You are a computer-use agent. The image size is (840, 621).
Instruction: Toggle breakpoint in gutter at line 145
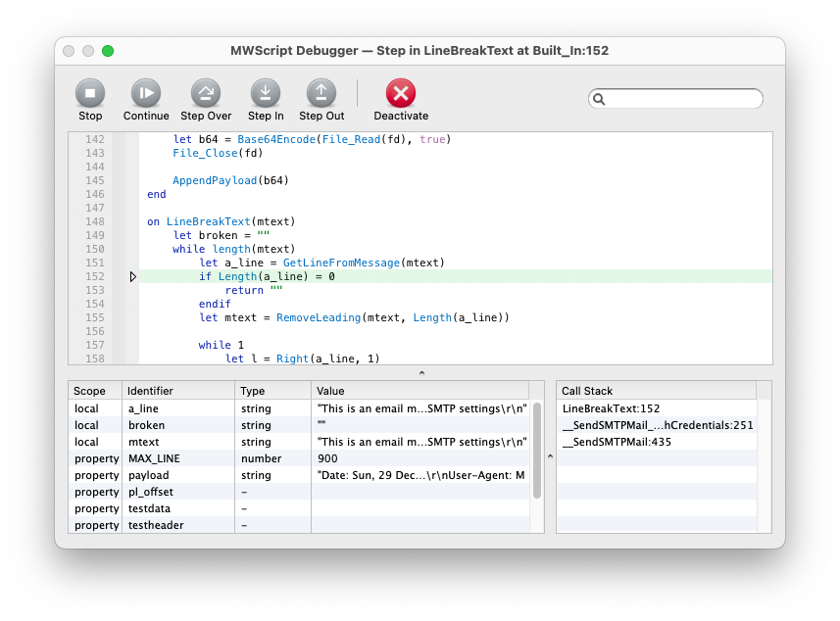pyautogui.click(x=119, y=181)
